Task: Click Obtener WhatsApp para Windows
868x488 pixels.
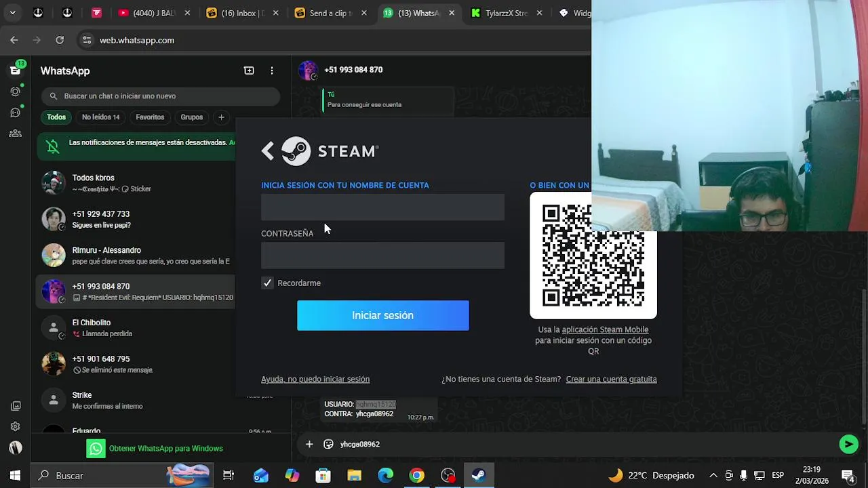Action: pyautogui.click(x=155, y=449)
